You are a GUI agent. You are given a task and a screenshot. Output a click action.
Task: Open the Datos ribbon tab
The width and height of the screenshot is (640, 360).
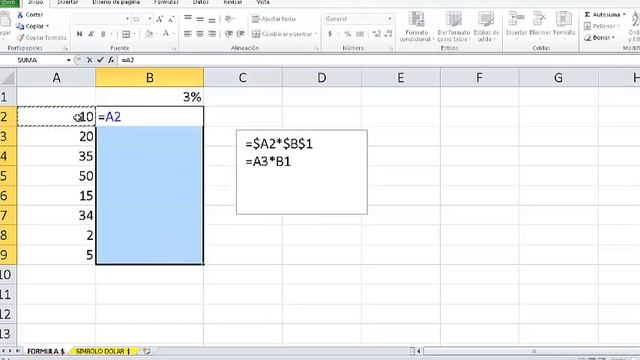(x=200, y=2)
